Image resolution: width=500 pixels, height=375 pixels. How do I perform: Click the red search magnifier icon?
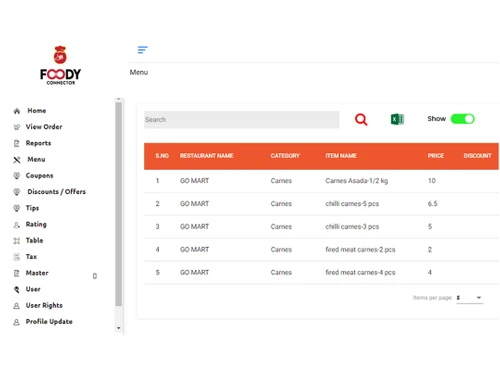[361, 119]
